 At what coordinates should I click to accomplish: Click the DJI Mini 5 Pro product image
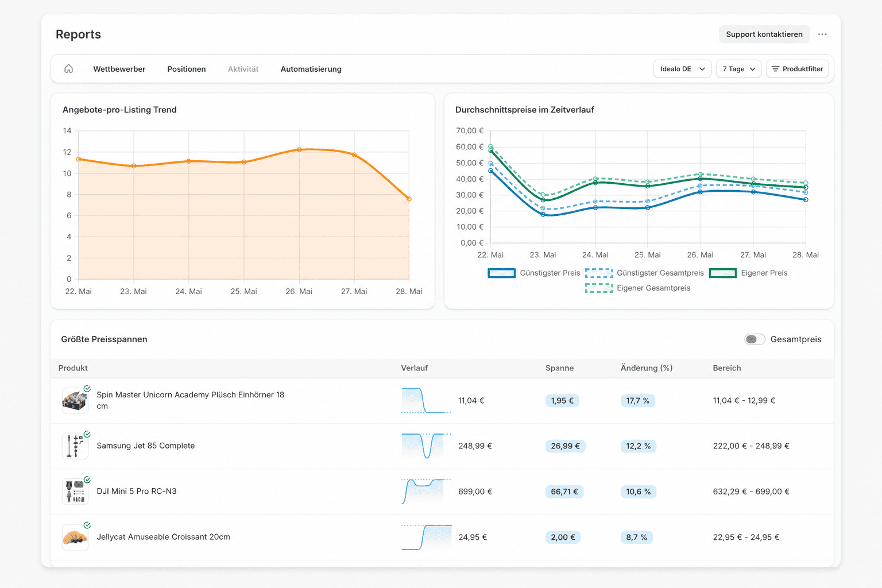pyautogui.click(x=75, y=492)
